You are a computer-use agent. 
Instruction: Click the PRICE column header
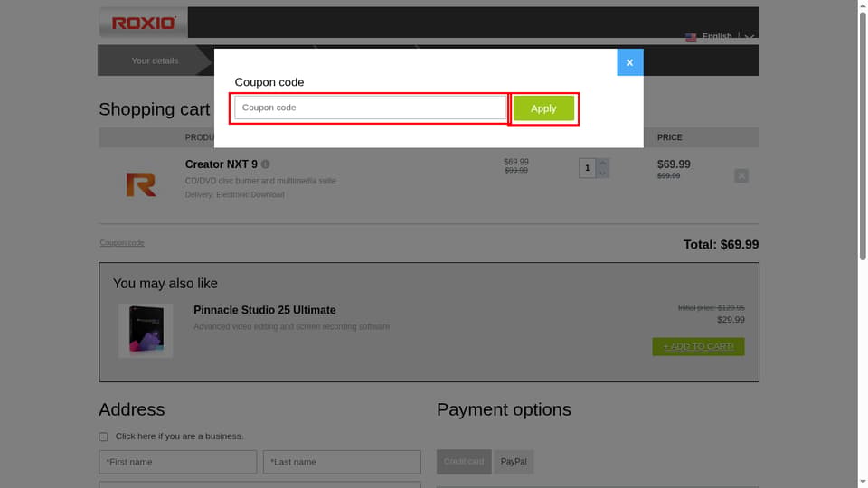coord(669,137)
